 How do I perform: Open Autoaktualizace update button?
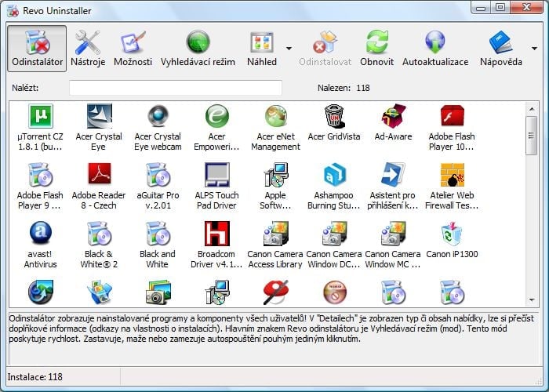435,49
